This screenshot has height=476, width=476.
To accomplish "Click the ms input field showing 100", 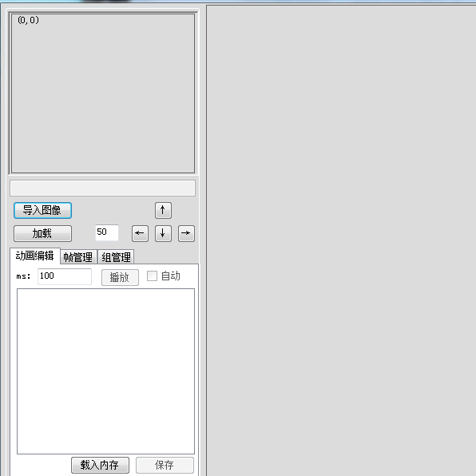I will [x=65, y=276].
